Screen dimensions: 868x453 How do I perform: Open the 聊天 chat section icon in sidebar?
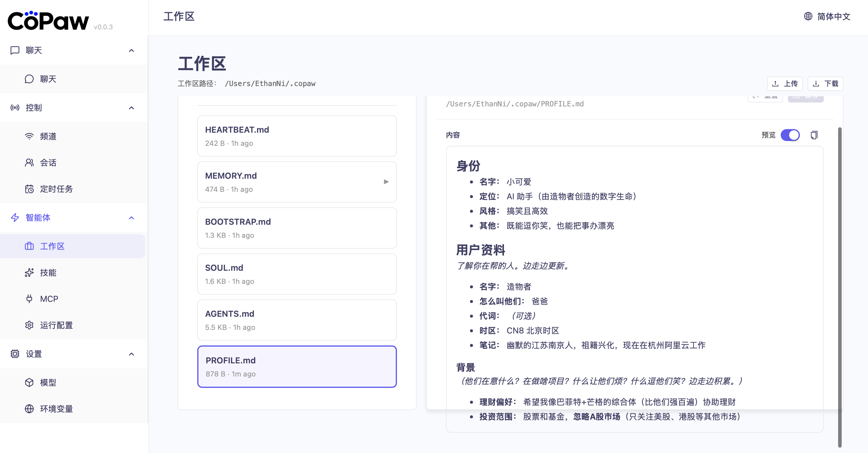click(15, 50)
